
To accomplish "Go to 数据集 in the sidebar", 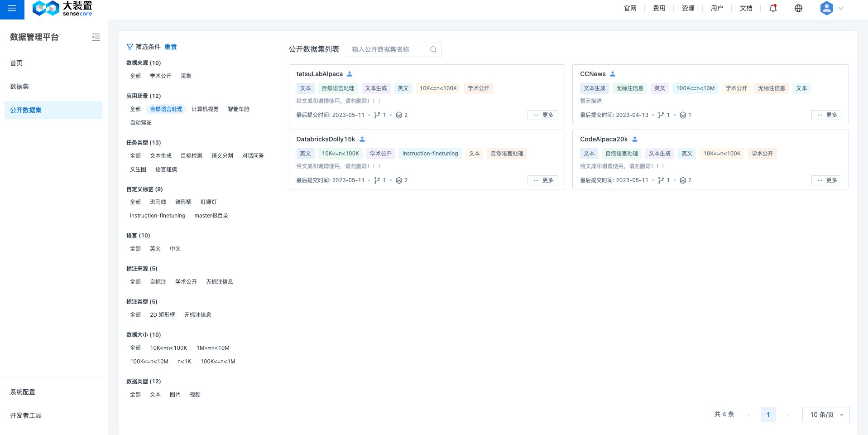I will click(19, 87).
